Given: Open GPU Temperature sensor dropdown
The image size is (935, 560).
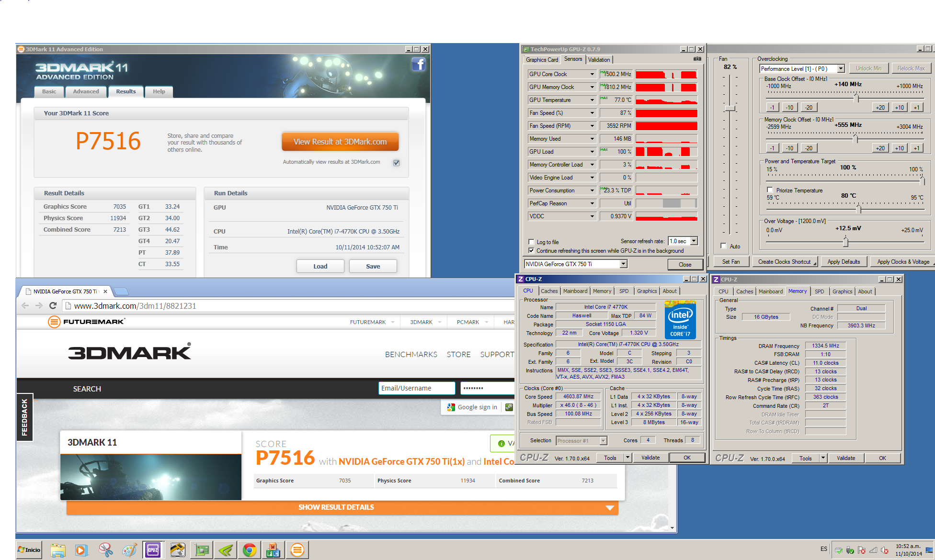Looking at the screenshot, I should tap(592, 100).
